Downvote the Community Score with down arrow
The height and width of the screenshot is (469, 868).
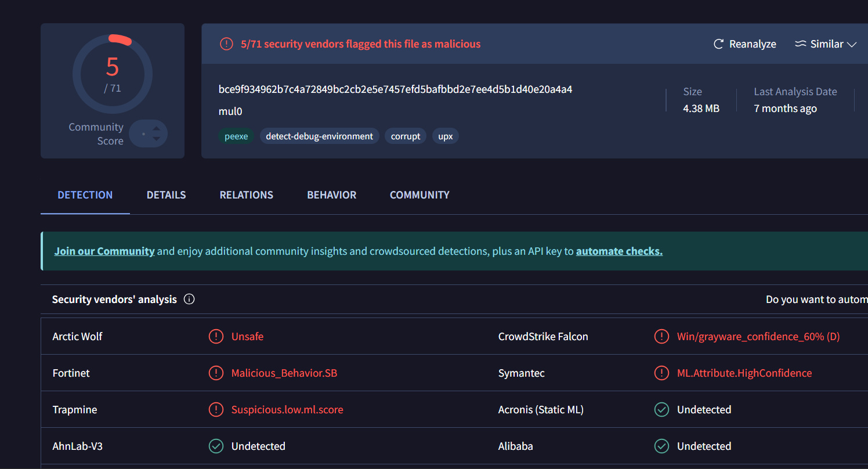156,139
